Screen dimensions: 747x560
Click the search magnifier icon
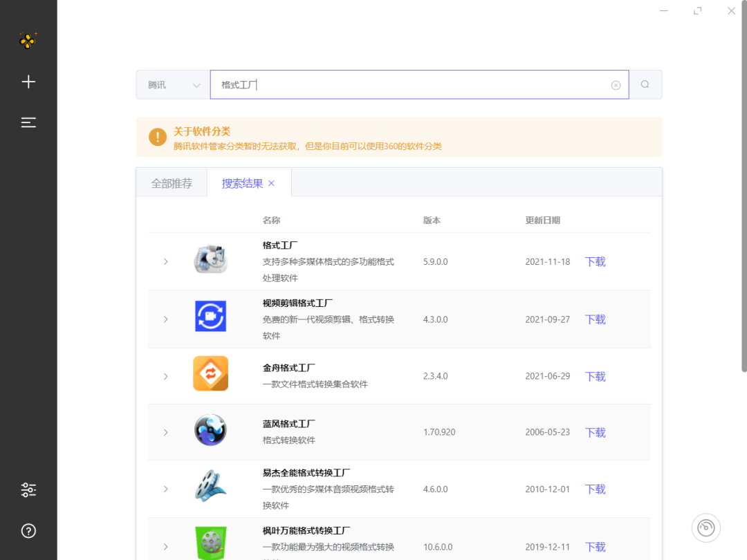[x=645, y=84]
